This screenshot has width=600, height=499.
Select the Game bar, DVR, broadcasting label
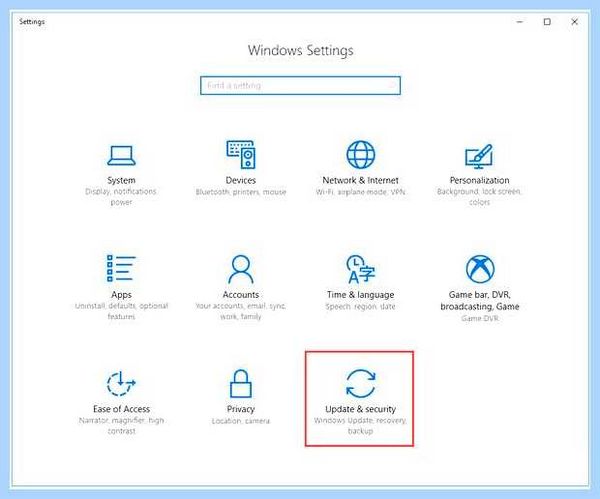tap(480, 300)
